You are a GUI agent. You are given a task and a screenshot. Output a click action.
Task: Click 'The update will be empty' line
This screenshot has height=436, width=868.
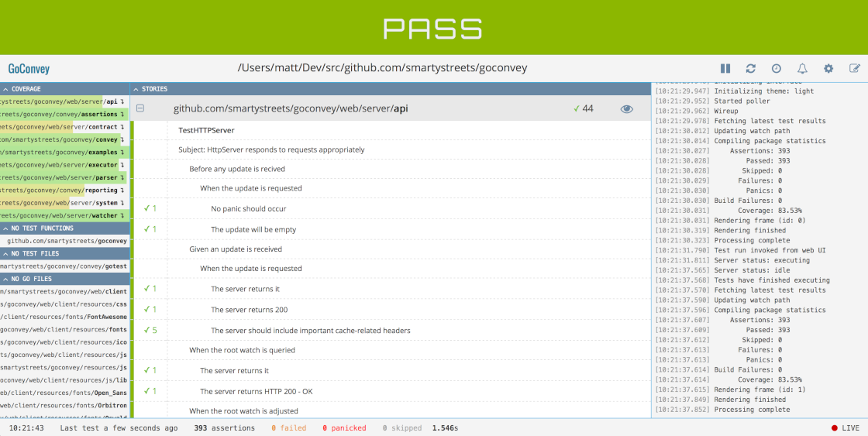click(x=253, y=230)
